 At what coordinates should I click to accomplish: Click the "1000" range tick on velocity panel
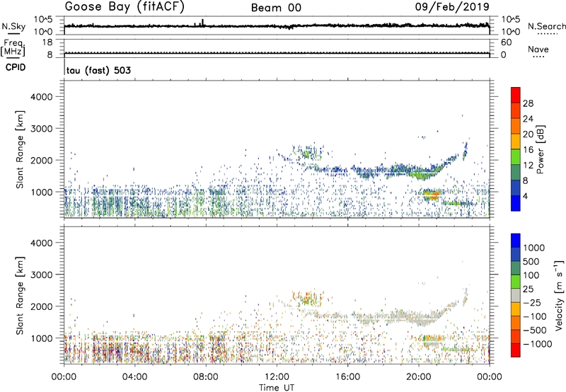point(41,338)
